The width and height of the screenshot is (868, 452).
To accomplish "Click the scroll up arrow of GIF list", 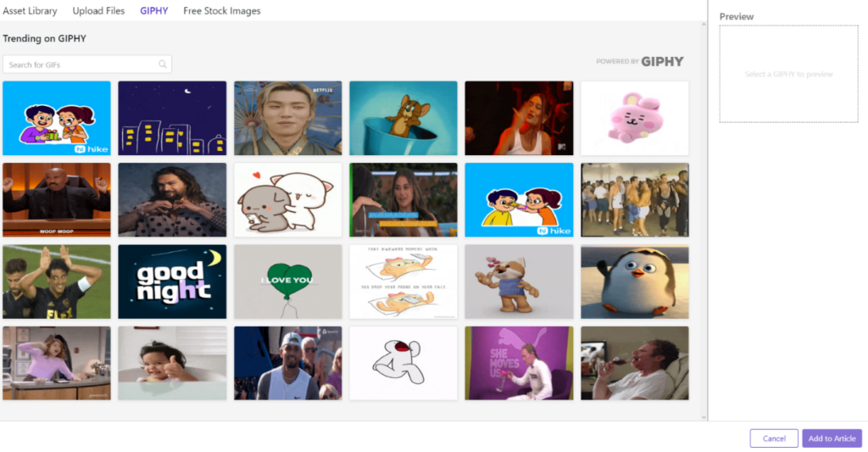I will tap(704, 25).
